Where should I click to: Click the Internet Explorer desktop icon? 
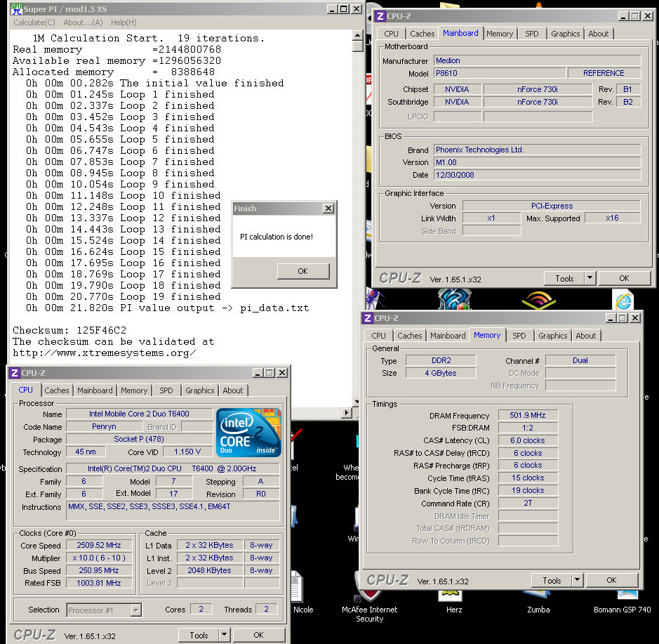coord(623,300)
